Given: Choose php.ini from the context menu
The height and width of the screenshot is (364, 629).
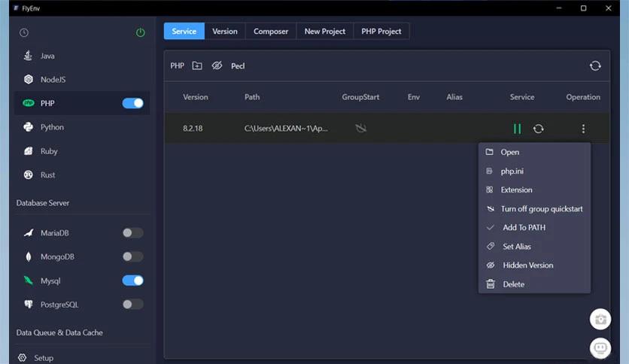Looking at the screenshot, I should [x=534, y=171].
